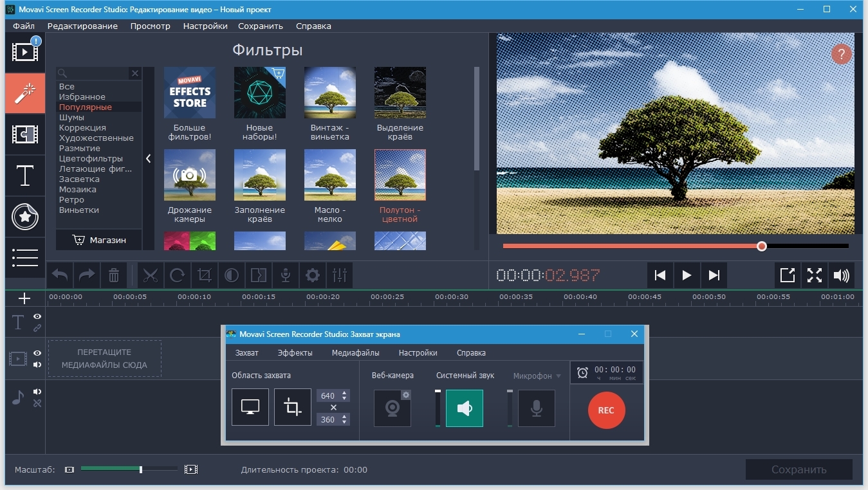
Task: Increase capture width 640 stepper
Action: (345, 393)
